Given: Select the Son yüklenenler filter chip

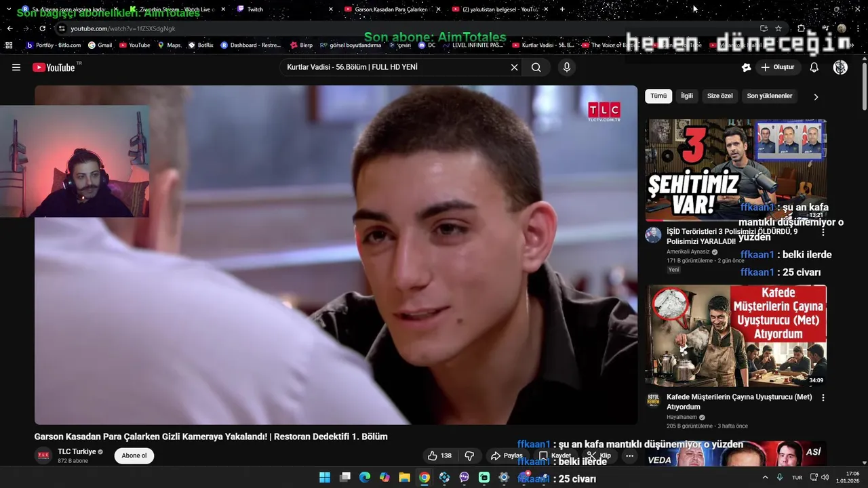Looking at the screenshot, I should click(x=770, y=96).
